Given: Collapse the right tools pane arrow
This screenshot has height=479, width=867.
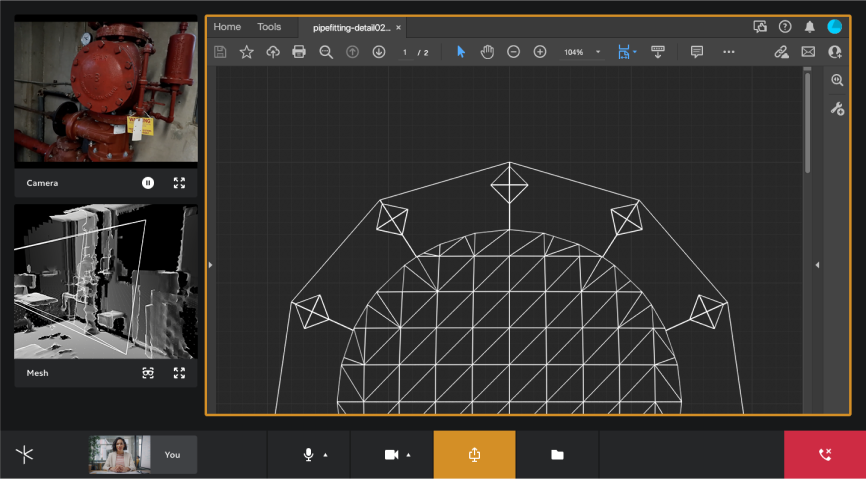Looking at the screenshot, I should [x=817, y=265].
